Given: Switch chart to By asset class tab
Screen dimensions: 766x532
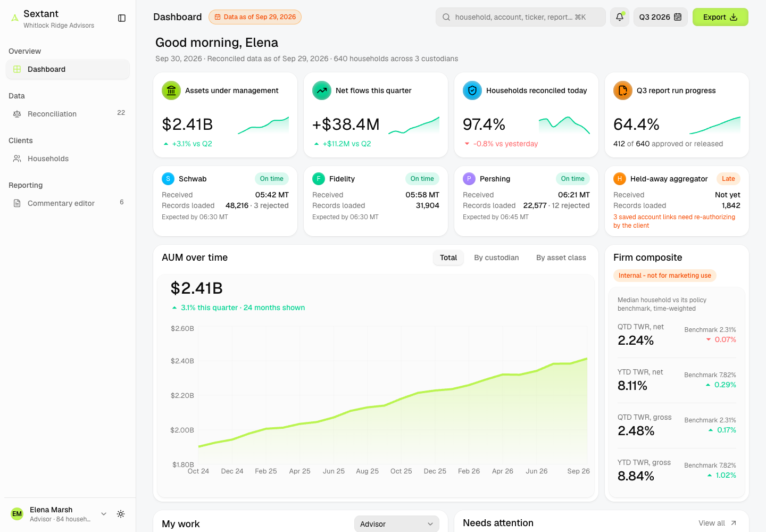Looking at the screenshot, I should (x=561, y=257).
